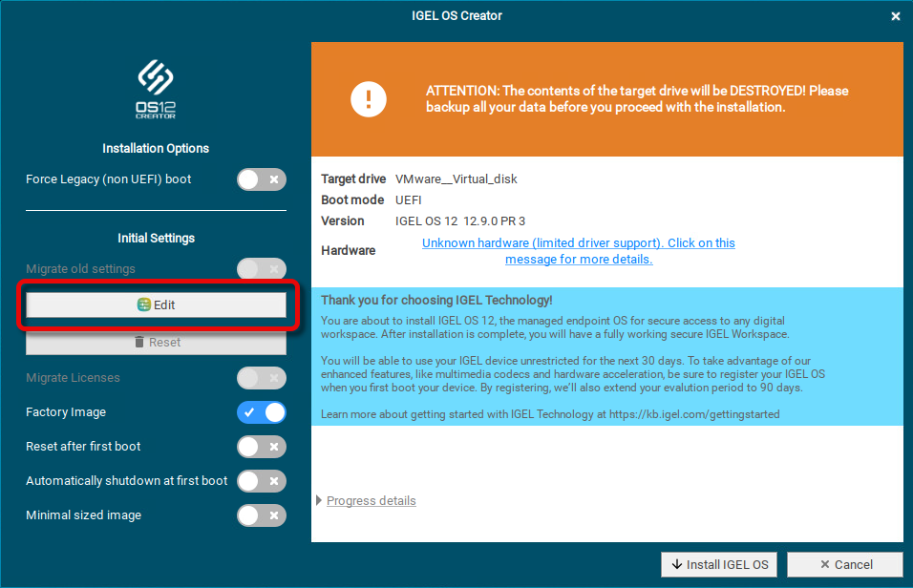913x588 pixels.
Task: Toggle the Migrate Licenses switch
Action: pos(262,378)
